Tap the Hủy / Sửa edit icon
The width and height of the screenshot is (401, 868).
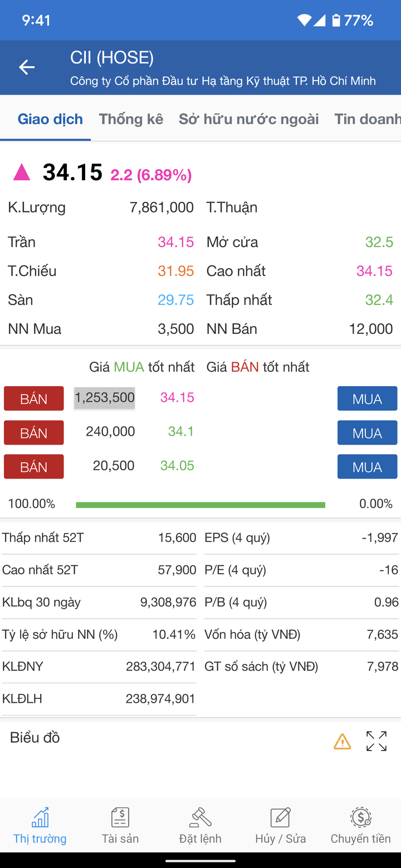(x=281, y=818)
